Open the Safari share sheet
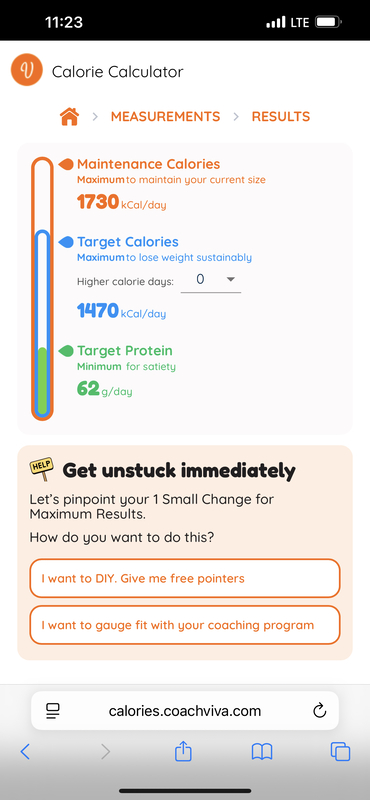 (x=183, y=751)
